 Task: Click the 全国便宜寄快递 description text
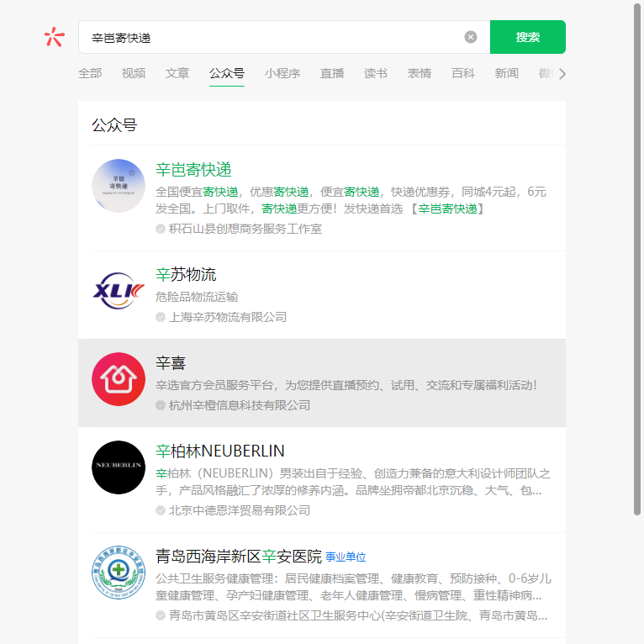click(x=351, y=200)
